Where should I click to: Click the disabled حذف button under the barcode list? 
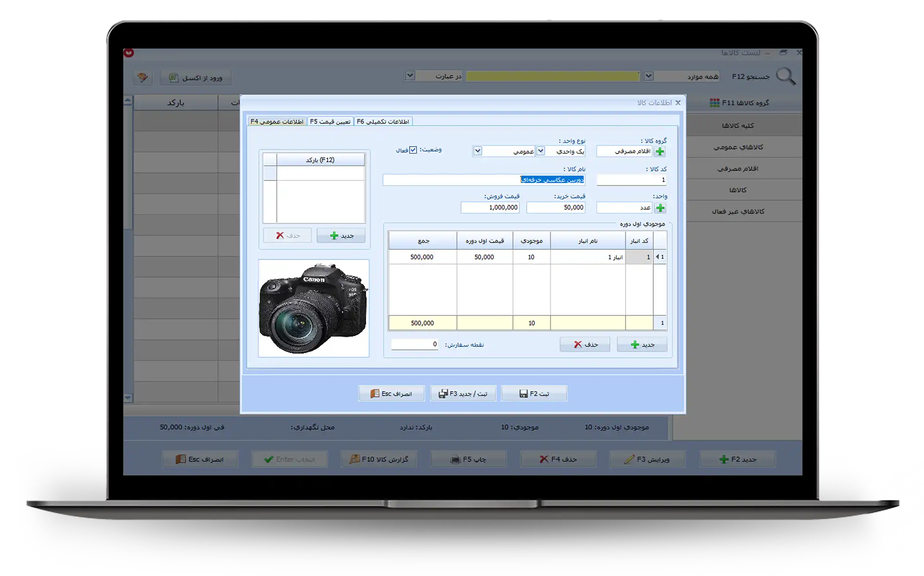click(287, 236)
